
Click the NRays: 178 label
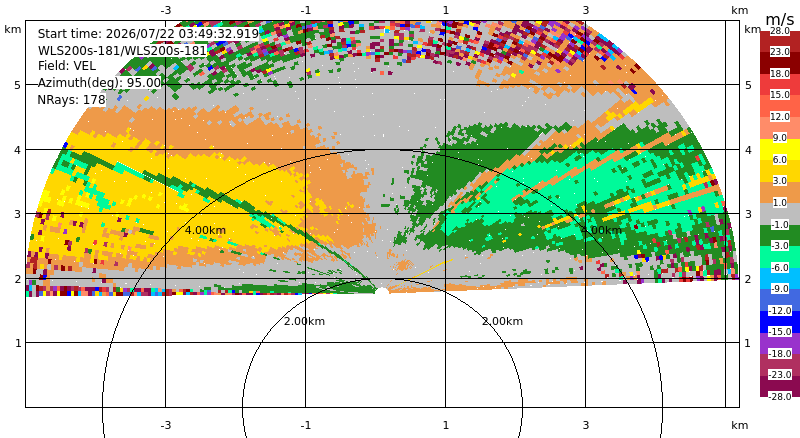click(x=71, y=100)
